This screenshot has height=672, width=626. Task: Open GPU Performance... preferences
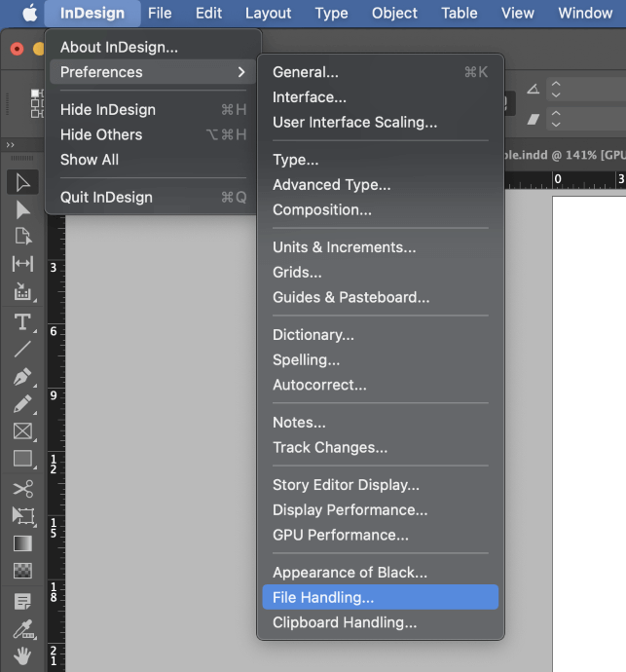381,535
